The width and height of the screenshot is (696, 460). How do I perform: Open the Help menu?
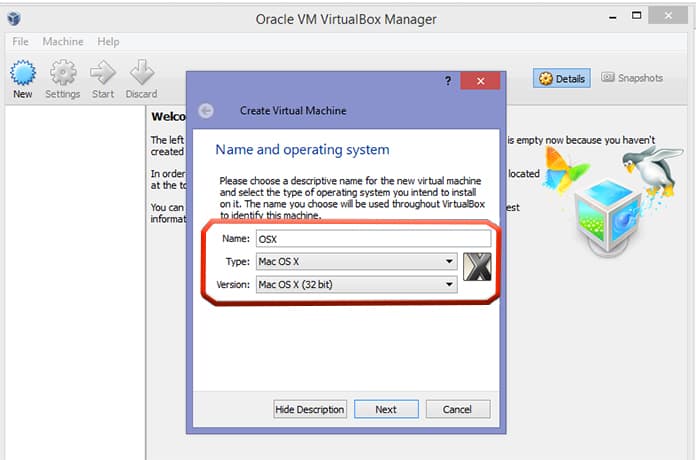tap(108, 42)
